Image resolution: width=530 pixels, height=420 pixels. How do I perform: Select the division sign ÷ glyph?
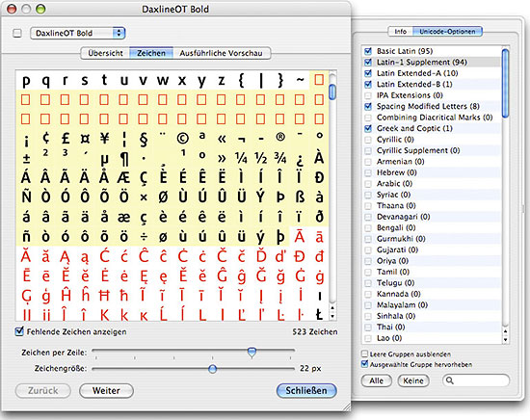pos(144,237)
